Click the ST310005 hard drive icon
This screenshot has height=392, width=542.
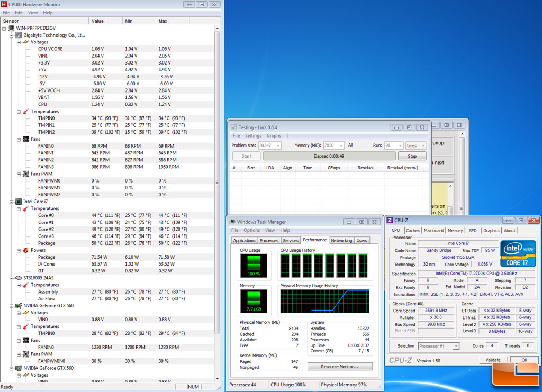(x=19, y=278)
